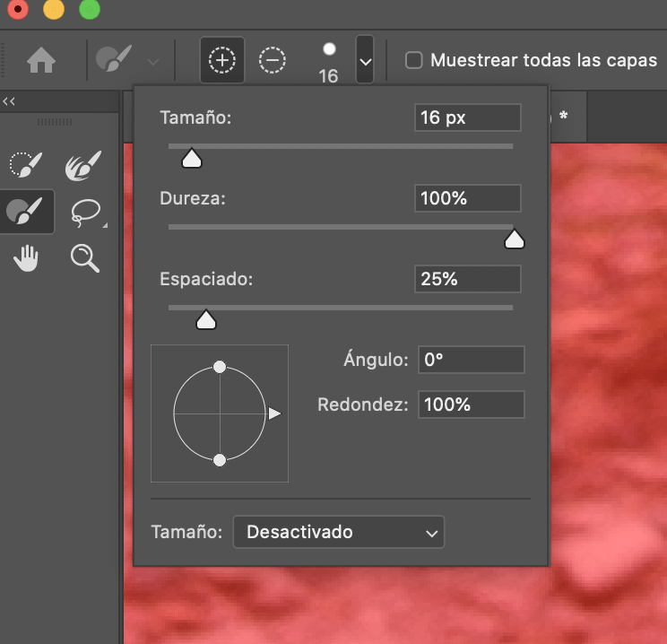Click the Dureza label
The image size is (667, 644).
[193, 198]
